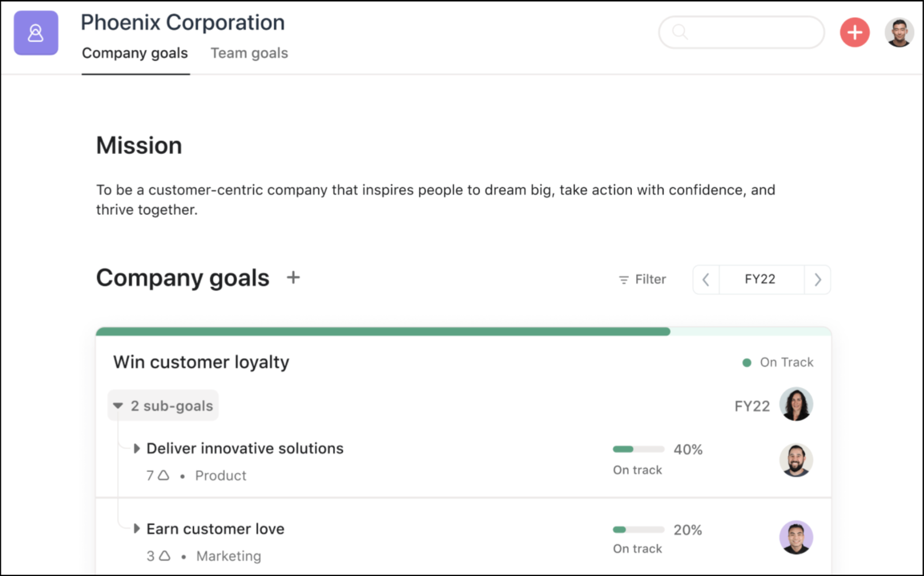Open the Win customer loyalty goal

click(200, 362)
